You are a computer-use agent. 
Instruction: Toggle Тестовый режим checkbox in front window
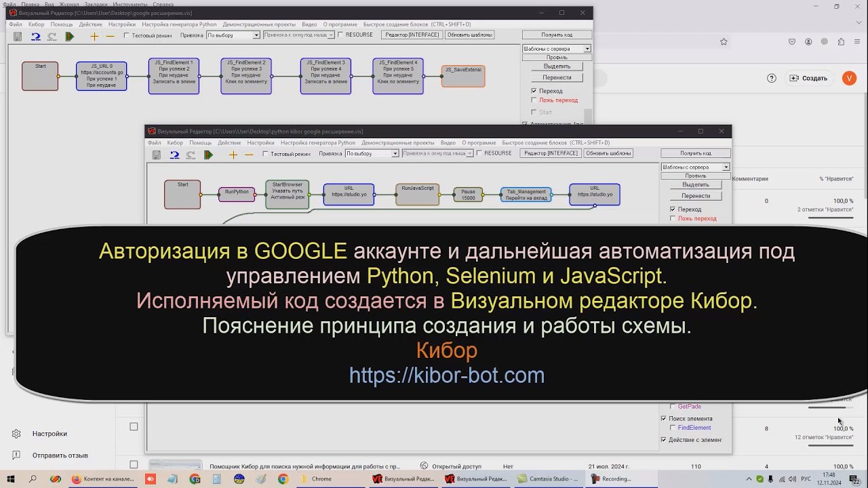tap(266, 154)
